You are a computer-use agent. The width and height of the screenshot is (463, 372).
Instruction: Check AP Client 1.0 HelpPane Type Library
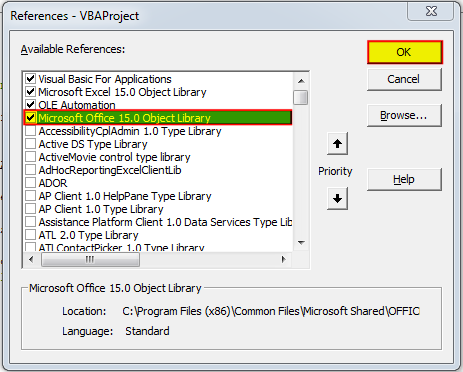(x=30, y=196)
